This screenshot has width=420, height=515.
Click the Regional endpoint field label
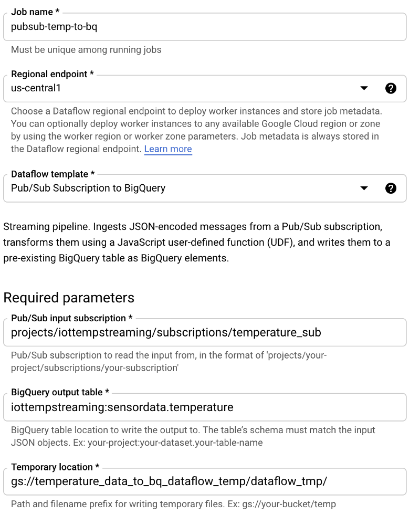52,74
